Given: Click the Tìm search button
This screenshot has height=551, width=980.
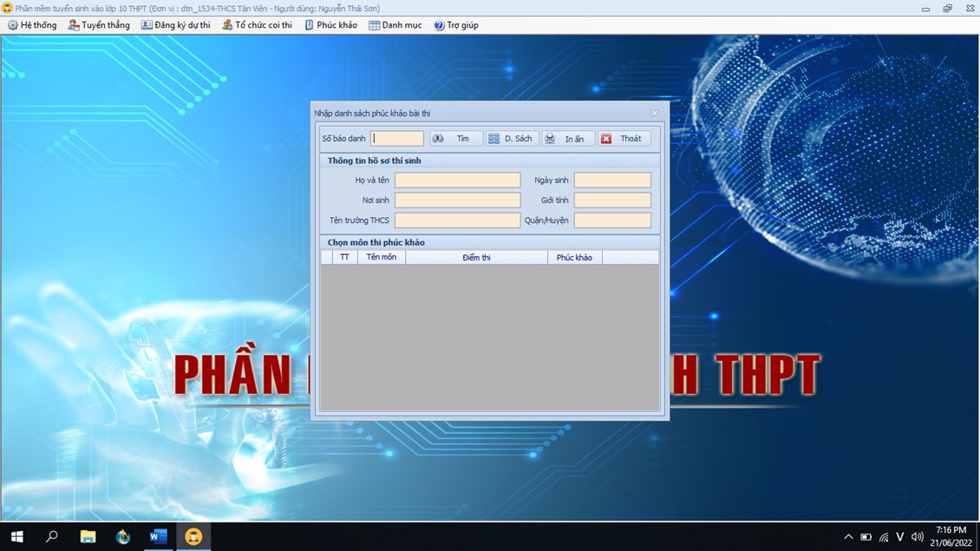Looking at the screenshot, I should [x=456, y=139].
